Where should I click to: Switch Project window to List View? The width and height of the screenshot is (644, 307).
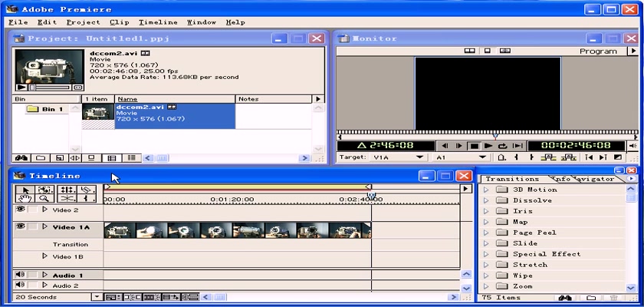131,158
